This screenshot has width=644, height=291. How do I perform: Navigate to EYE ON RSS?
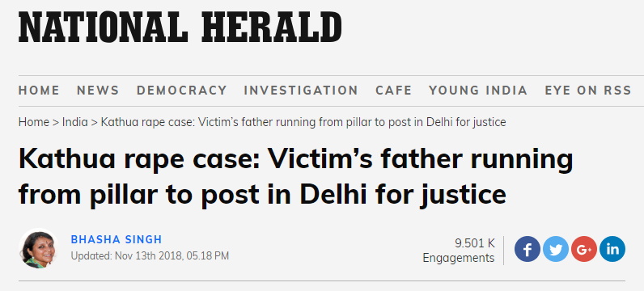tap(588, 91)
